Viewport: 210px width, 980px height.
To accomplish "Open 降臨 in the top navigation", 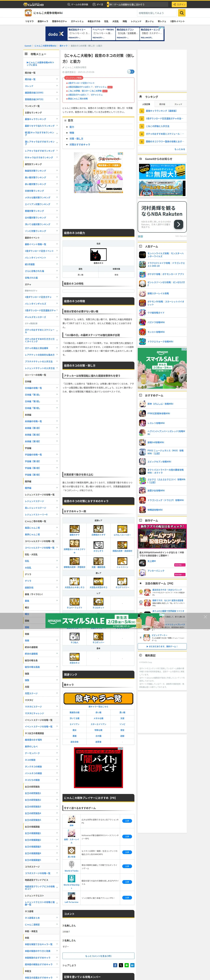I will (125, 21).
